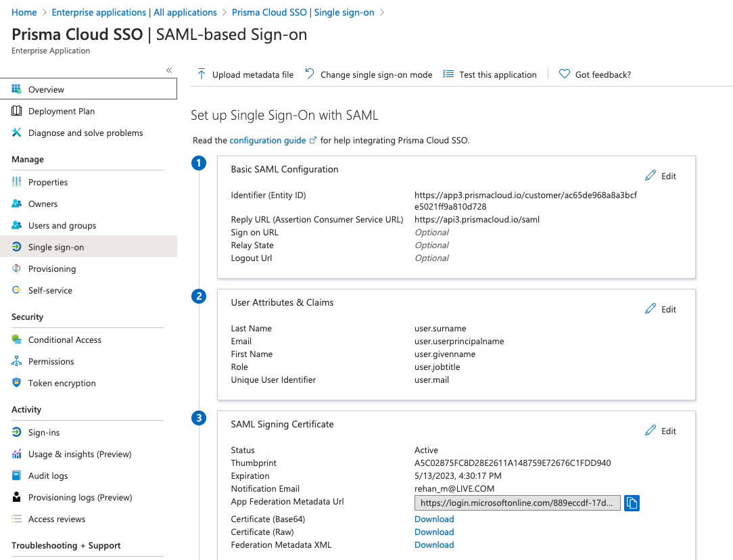733x560 pixels.
Task: Click the App Federation Metadata Url field
Action: 517,503
